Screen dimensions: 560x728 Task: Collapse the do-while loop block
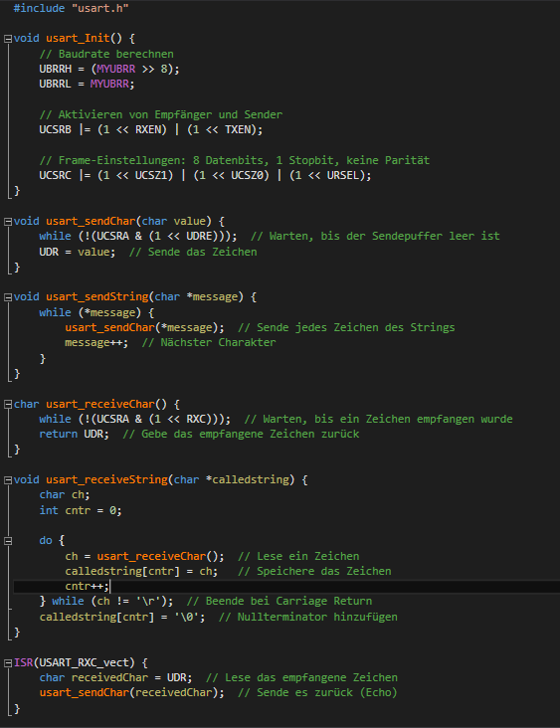pos(8,541)
